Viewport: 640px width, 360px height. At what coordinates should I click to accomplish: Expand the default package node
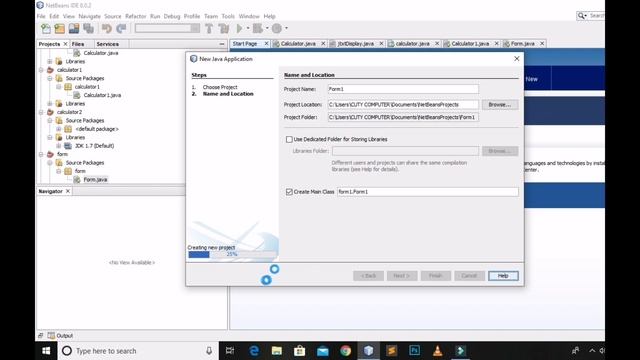pos(58,129)
